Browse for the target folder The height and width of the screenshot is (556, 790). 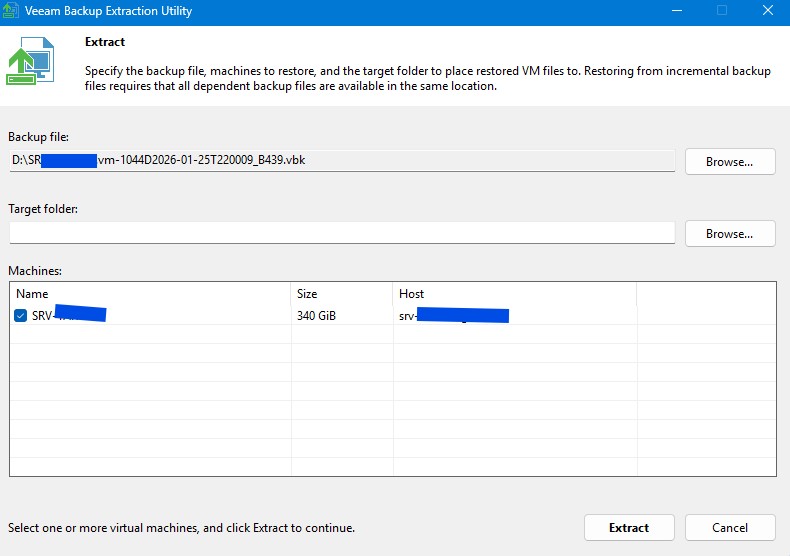[x=730, y=233]
